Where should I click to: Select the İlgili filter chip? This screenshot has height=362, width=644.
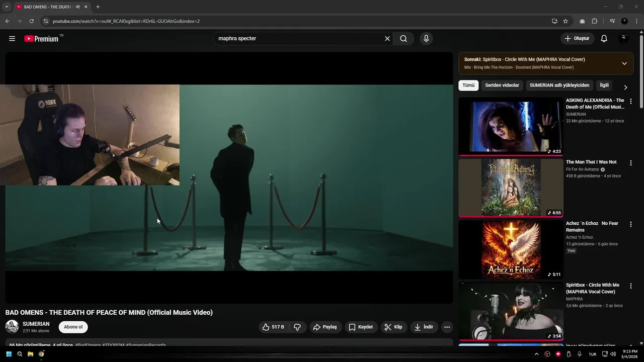pos(604,85)
